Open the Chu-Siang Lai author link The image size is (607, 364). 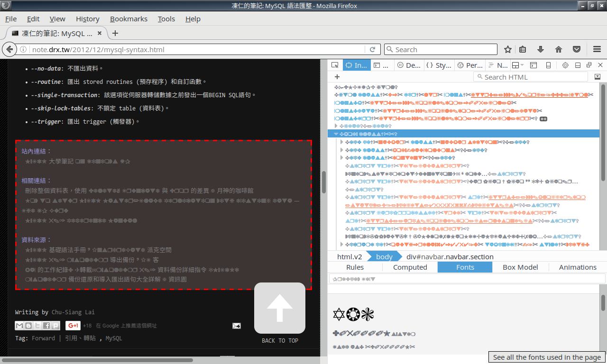click(73, 312)
